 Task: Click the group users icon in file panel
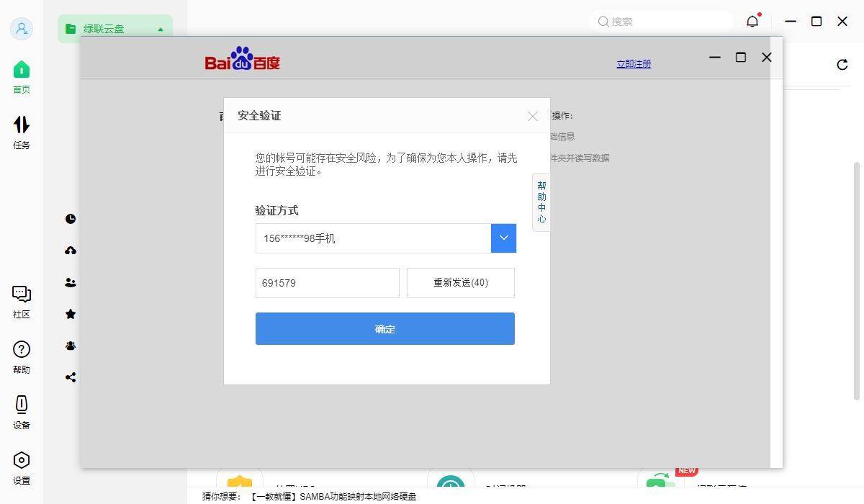[x=71, y=346]
